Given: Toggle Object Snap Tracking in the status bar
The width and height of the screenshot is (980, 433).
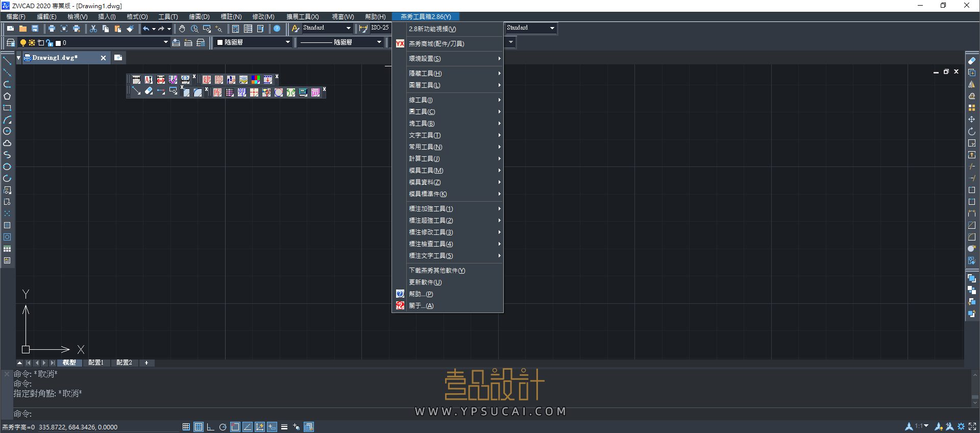Looking at the screenshot, I should point(248,427).
